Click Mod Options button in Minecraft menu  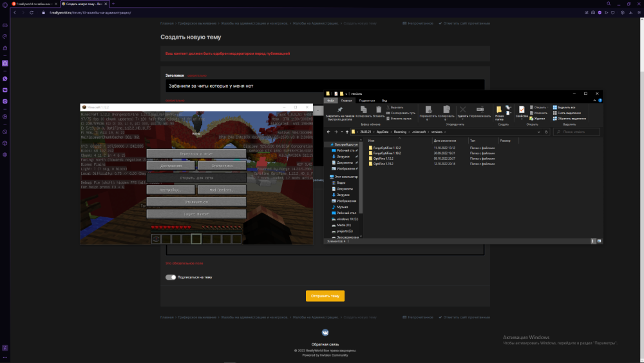(x=222, y=190)
